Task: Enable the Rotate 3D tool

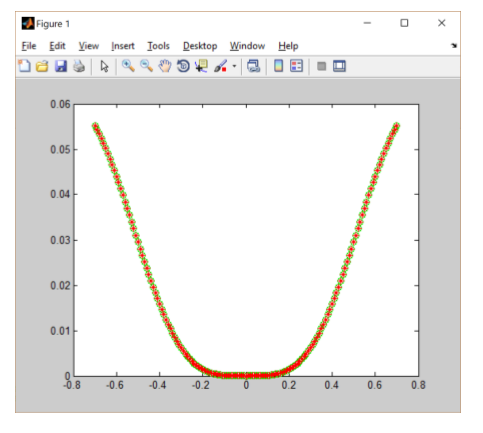Action: coord(183,66)
